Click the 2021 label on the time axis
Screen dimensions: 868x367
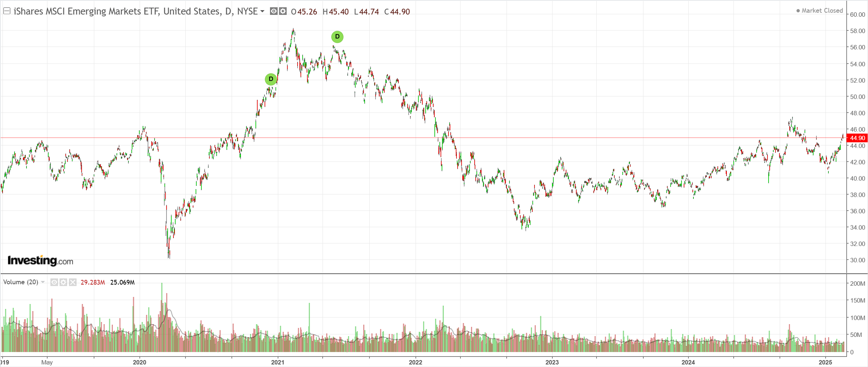[278, 362]
